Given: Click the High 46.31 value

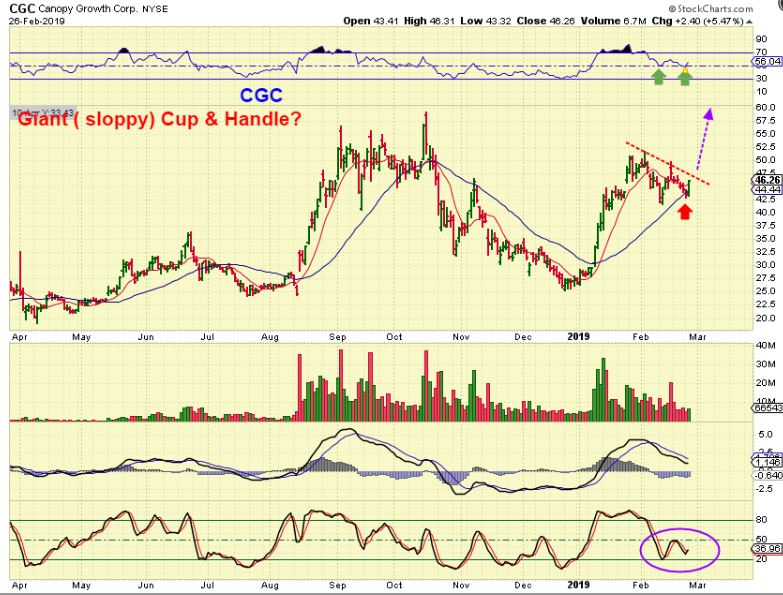Looking at the screenshot, I should (429, 21).
